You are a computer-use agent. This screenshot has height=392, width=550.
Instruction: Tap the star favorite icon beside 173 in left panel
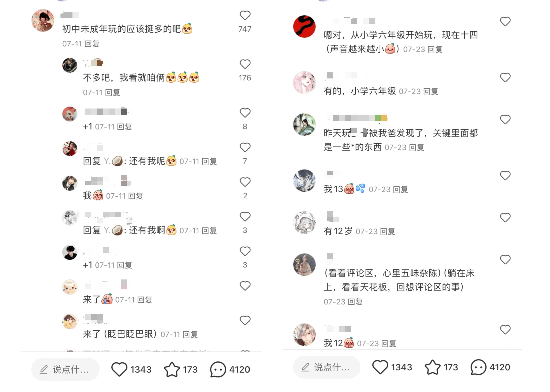pyautogui.click(x=172, y=369)
